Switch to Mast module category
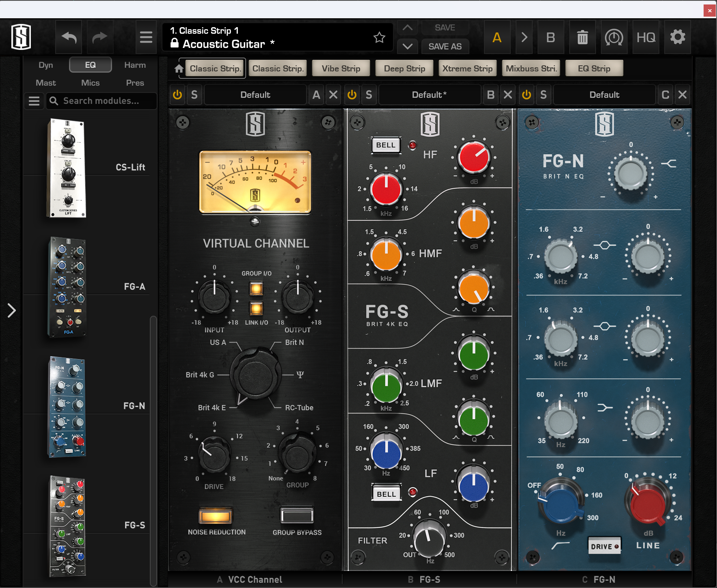This screenshot has height=588, width=717. click(46, 83)
